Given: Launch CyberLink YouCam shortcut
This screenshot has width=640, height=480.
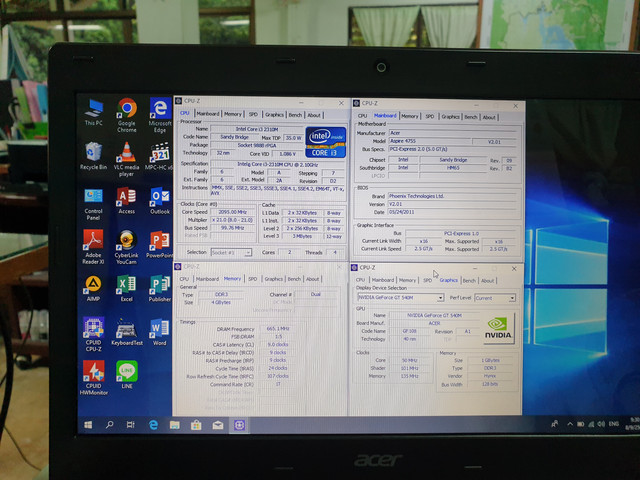Looking at the screenshot, I should [x=127, y=247].
